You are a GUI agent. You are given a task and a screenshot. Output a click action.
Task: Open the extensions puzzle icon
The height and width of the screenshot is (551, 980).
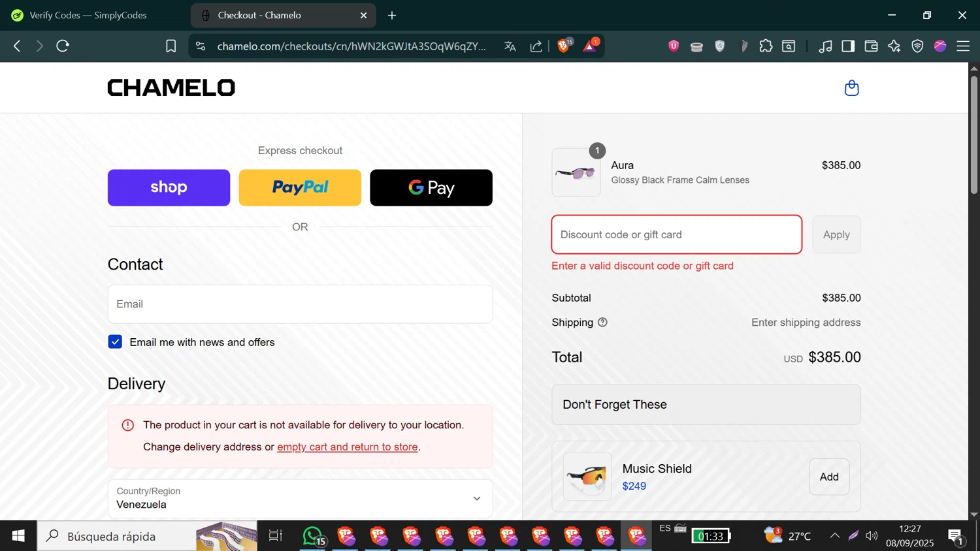tap(766, 46)
